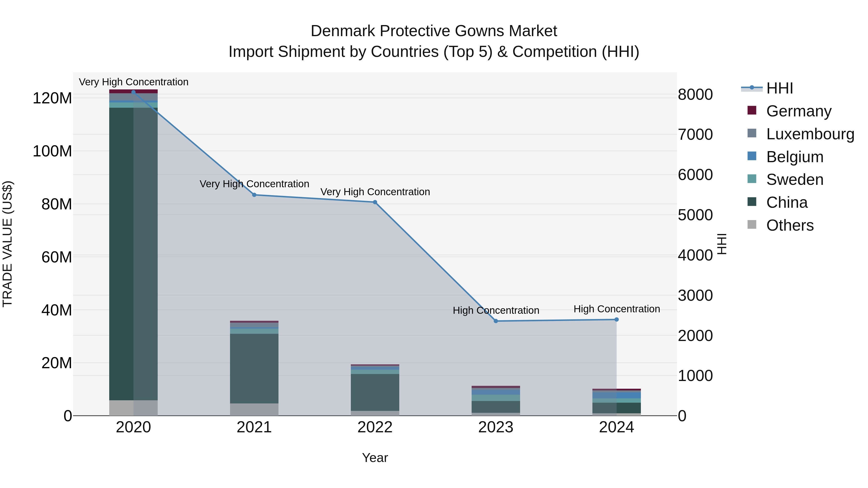Screen dimensions: 868x488
Task: Click the 'Very High Concentration' label above 2020
Action: coord(134,82)
